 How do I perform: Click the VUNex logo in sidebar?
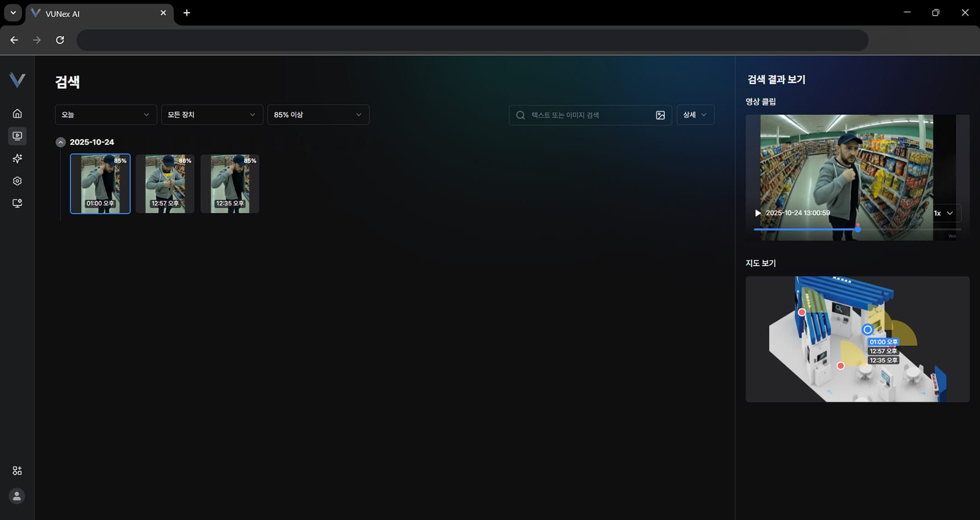point(17,80)
